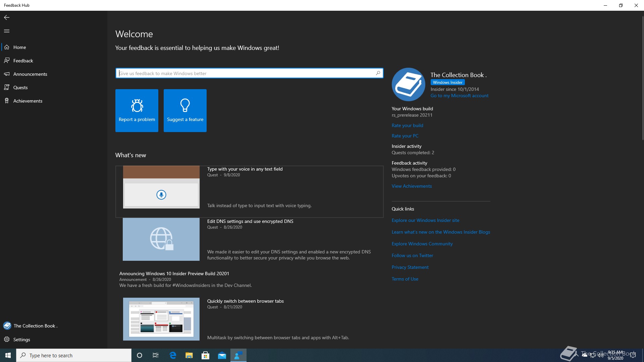Open File Explorer from taskbar
This screenshot has height=362, width=644.
[189, 355]
